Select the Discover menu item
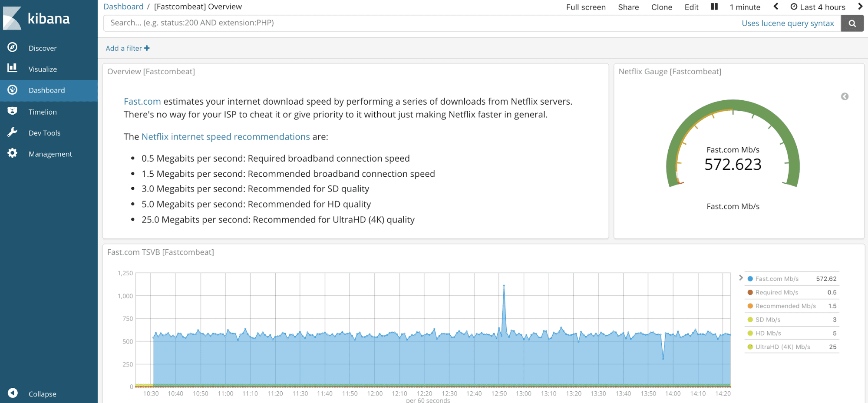868x403 pixels. pos(43,48)
